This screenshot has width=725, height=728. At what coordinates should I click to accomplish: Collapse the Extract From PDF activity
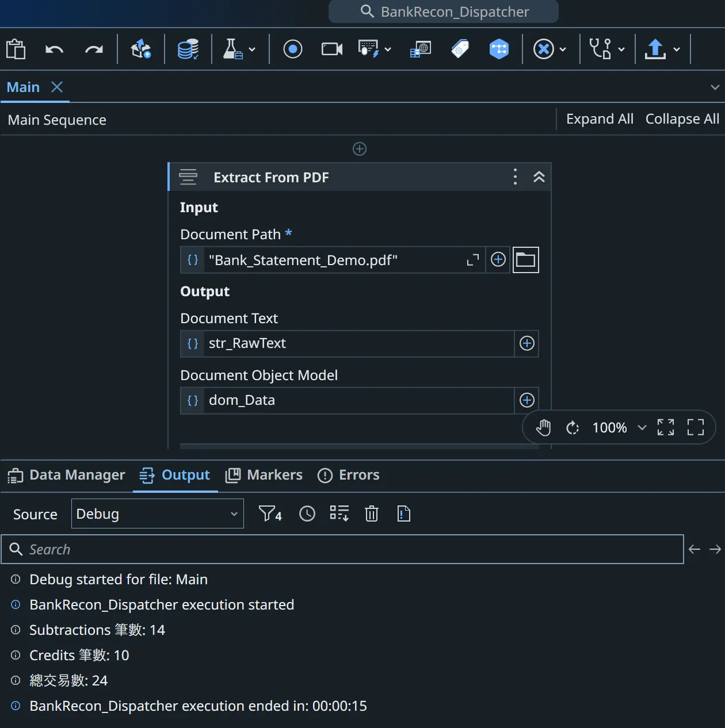(539, 177)
